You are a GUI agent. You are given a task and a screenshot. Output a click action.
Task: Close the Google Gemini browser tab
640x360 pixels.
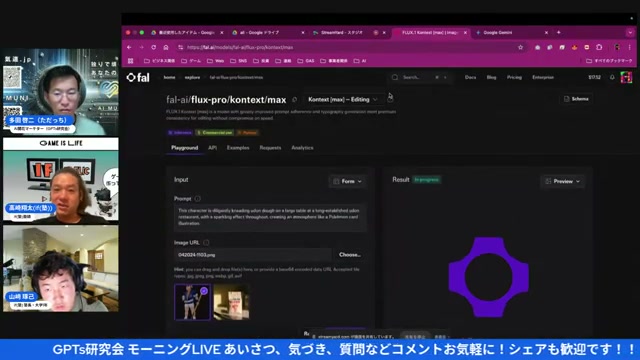point(546,33)
